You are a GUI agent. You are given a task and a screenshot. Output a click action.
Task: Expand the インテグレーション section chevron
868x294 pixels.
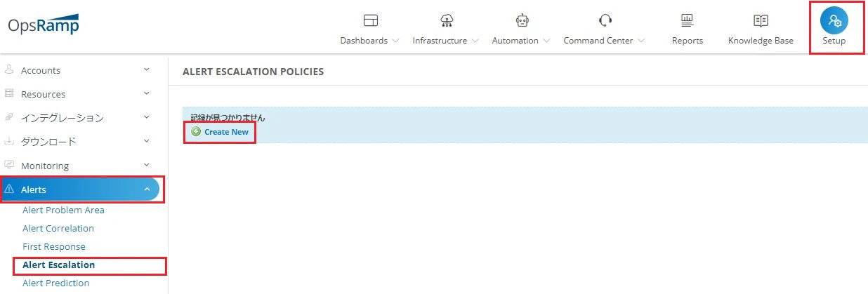pos(147,117)
